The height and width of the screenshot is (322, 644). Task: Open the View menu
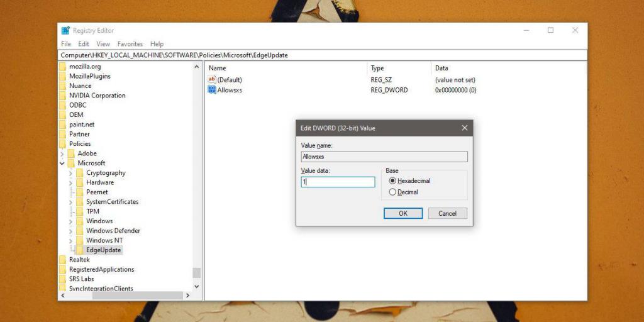[103, 44]
